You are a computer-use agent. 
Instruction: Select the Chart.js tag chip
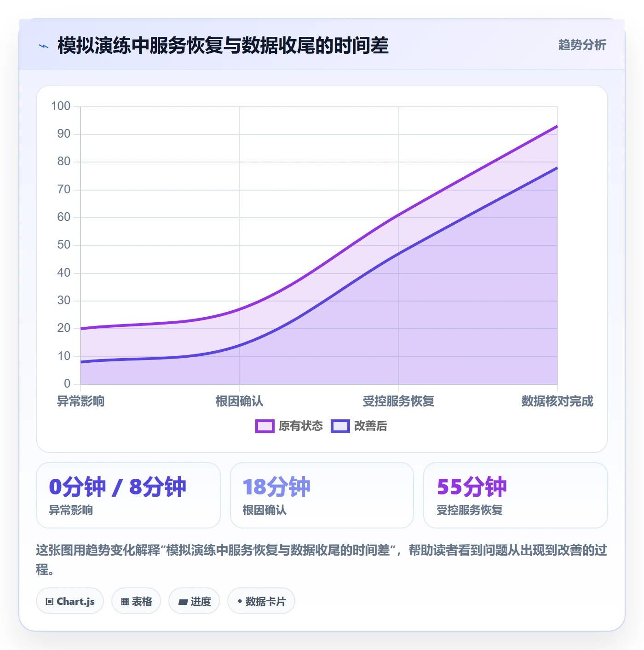pyautogui.click(x=70, y=601)
